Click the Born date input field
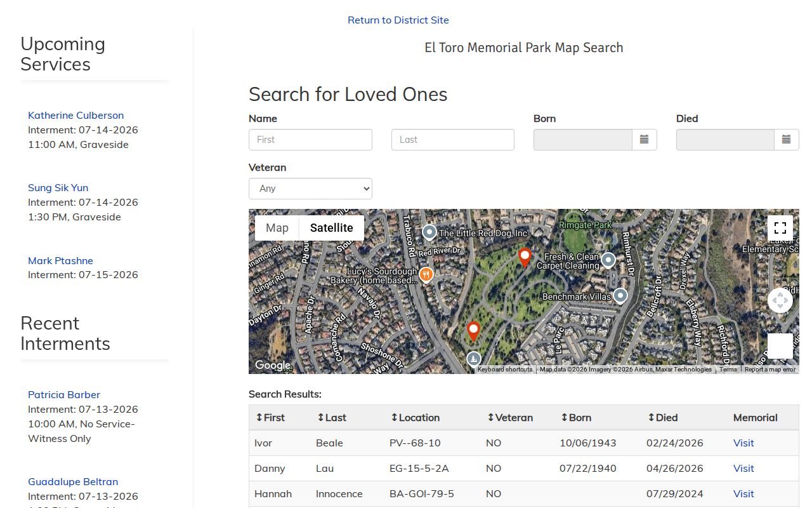The image size is (812, 508). [x=583, y=140]
